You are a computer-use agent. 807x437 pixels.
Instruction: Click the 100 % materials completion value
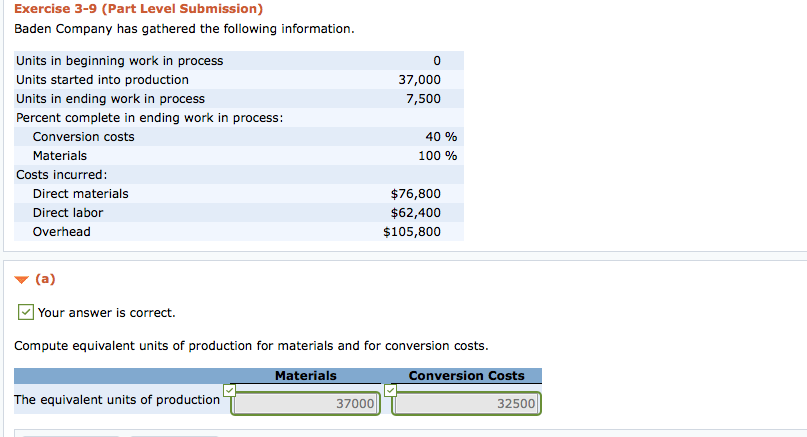pos(438,156)
